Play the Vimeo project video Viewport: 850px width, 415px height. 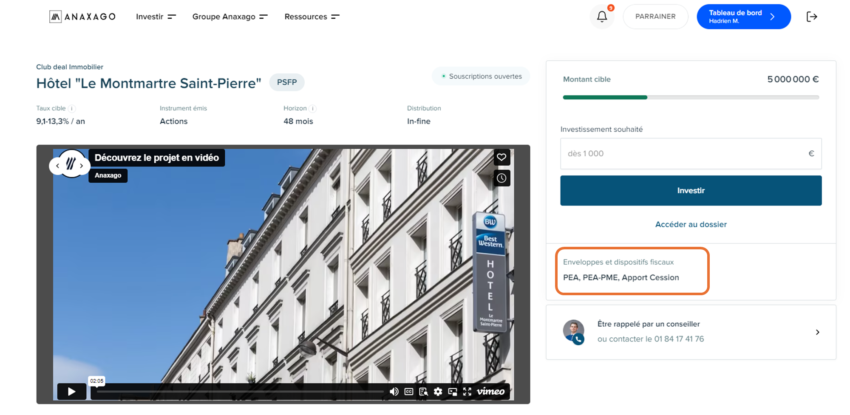click(72, 391)
